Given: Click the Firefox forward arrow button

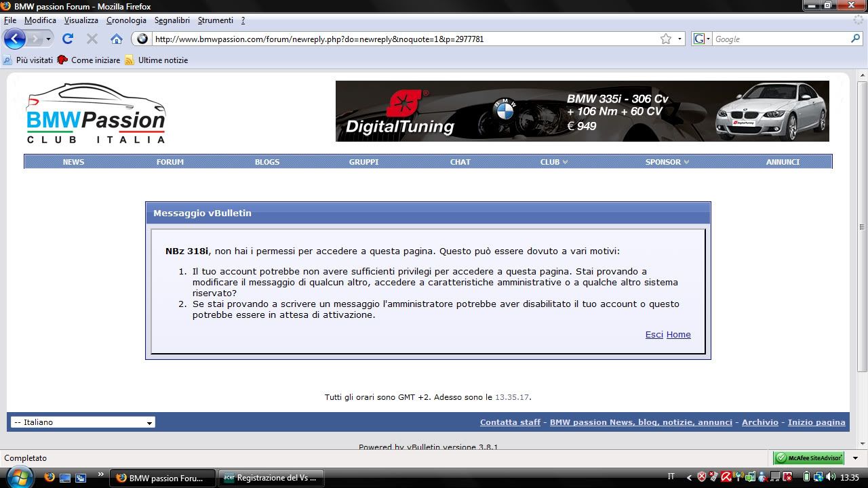Looking at the screenshot, I should pyautogui.click(x=34, y=39).
